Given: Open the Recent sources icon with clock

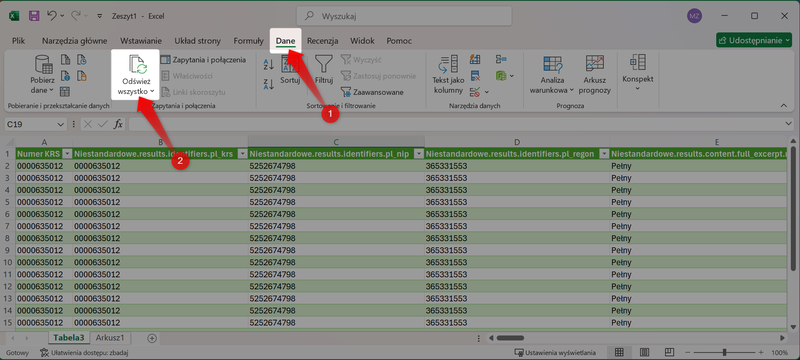Looking at the screenshot, I should [x=82, y=60].
